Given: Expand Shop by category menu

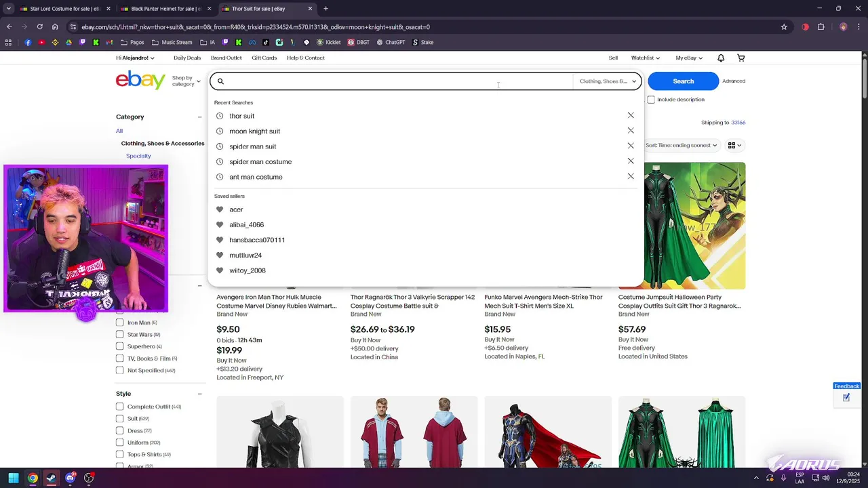Looking at the screenshot, I should coord(186,81).
